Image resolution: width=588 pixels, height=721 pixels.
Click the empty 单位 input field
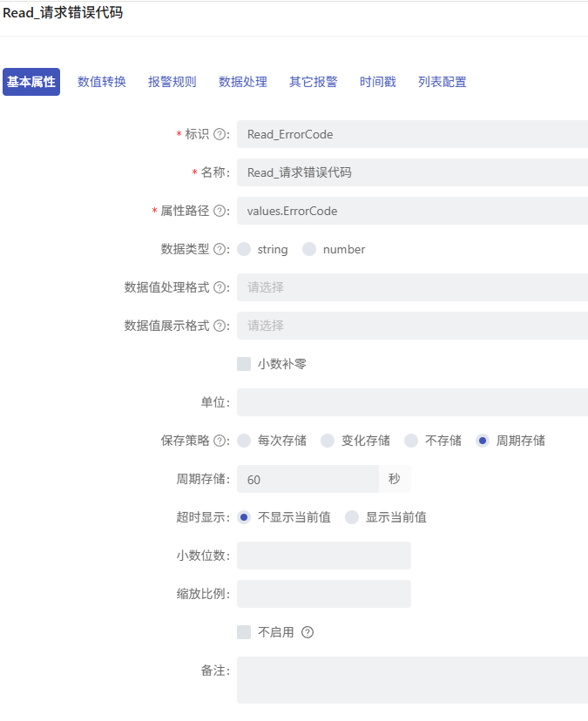(x=412, y=402)
